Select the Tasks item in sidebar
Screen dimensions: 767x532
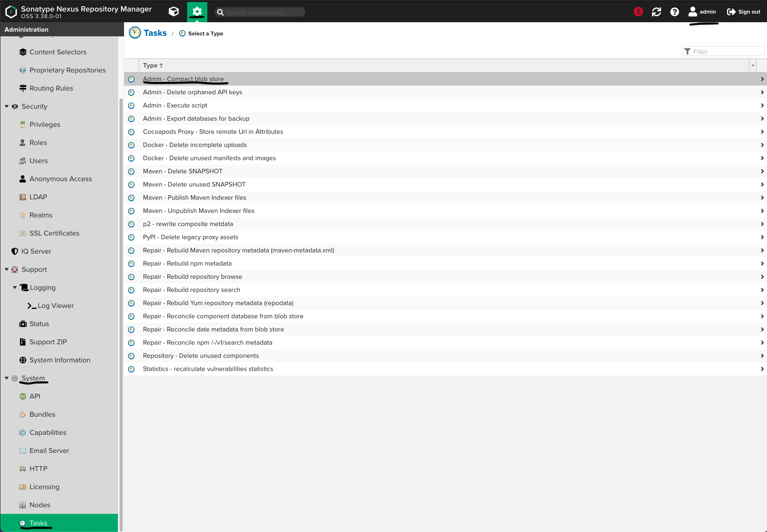pyautogui.click(x=59, y=523)
